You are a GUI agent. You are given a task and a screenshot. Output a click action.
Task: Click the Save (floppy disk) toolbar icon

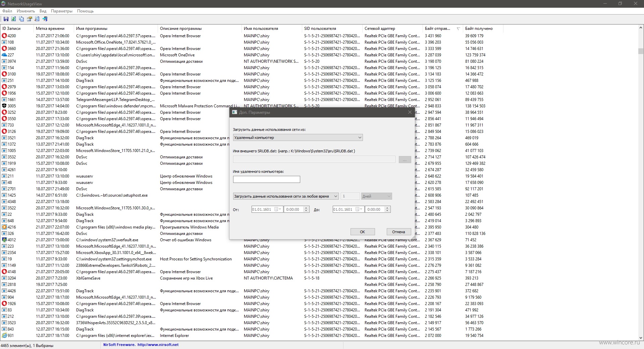[6, 19]
